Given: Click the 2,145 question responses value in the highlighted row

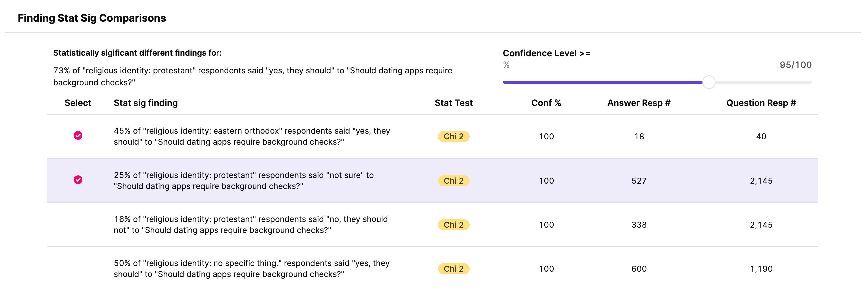Looking at the screenshot, I should tap(761, 181).
